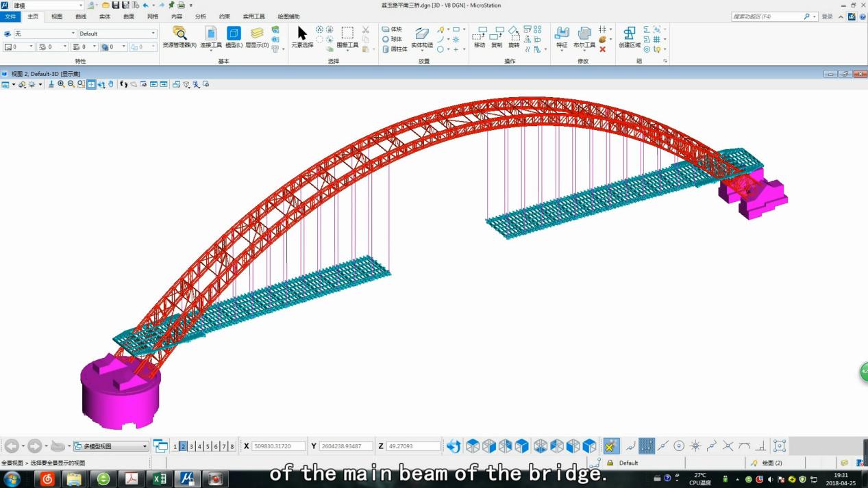Click the 复制 copy tool
Viewport: 868px width, 488px height.
pyautogui.click(x=497, y=37)
